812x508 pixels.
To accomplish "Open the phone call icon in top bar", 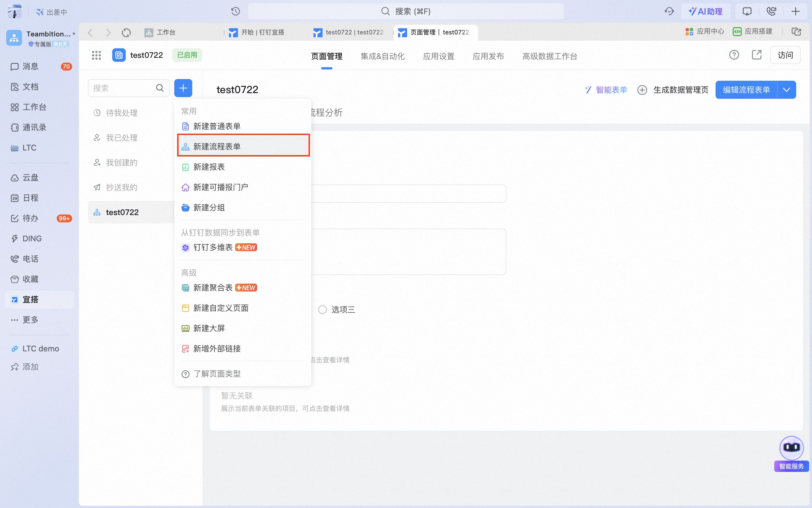I will click(x=771, y=11).
